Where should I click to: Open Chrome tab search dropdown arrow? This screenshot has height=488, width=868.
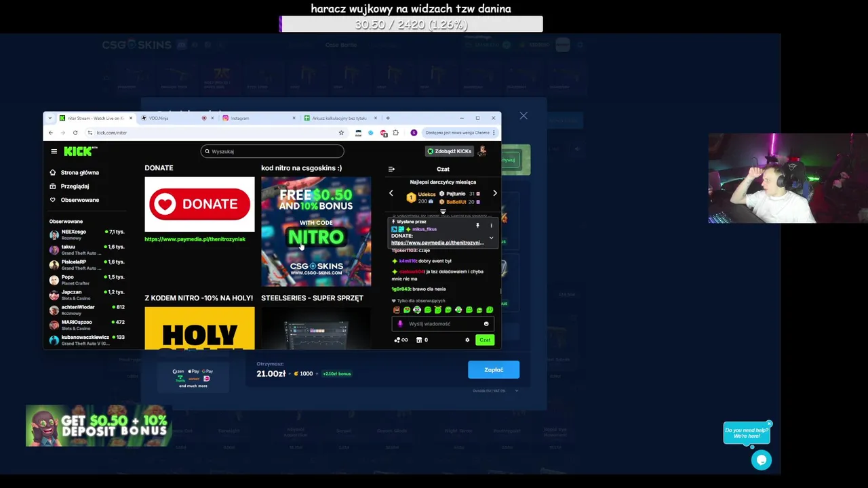(50, 118)
